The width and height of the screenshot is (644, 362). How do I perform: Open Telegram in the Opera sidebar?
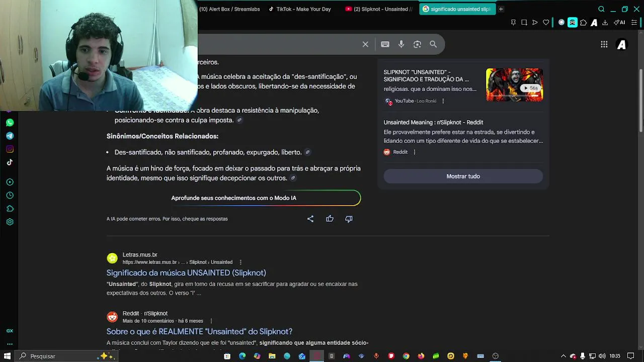click(10, 136)
